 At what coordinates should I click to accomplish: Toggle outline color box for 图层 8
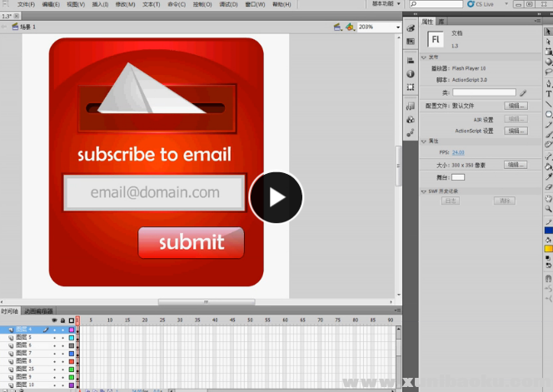pos(72,360)
